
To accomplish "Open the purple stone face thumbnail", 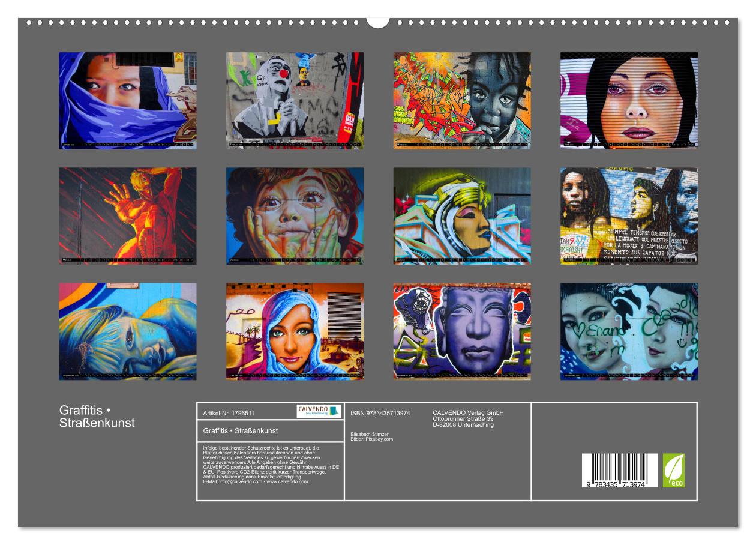I will tap(462, 331).
